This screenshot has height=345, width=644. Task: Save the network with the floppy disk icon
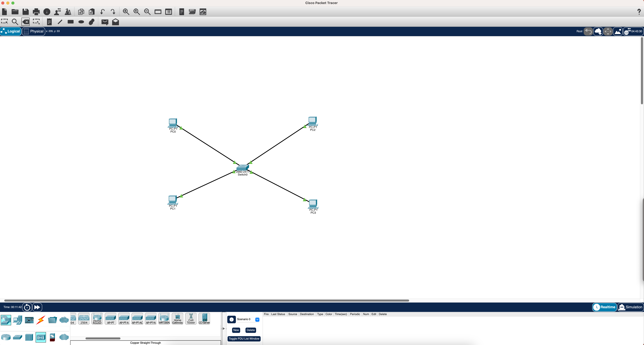point(26,12)
